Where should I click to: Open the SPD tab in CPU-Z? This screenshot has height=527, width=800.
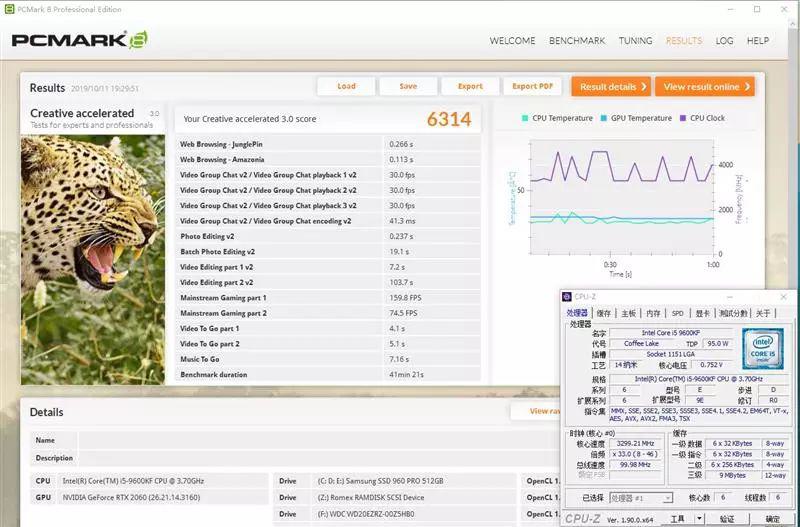tap(678, 313)
